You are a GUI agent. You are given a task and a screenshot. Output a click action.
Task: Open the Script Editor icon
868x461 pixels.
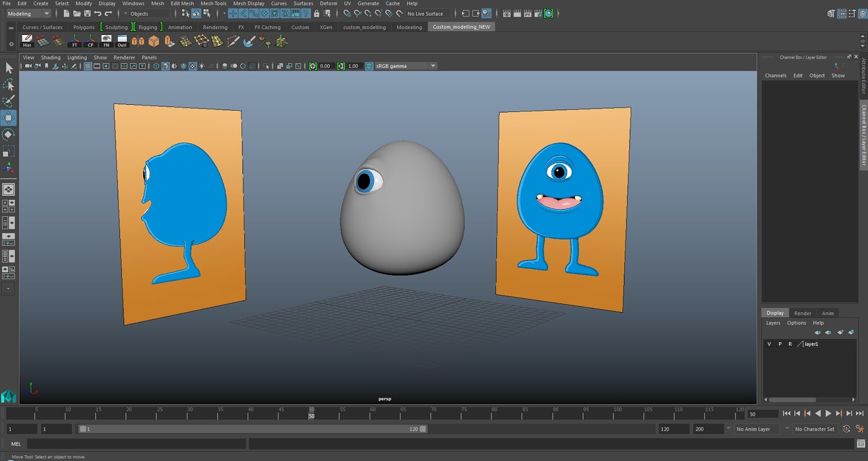tap(861, 444)
